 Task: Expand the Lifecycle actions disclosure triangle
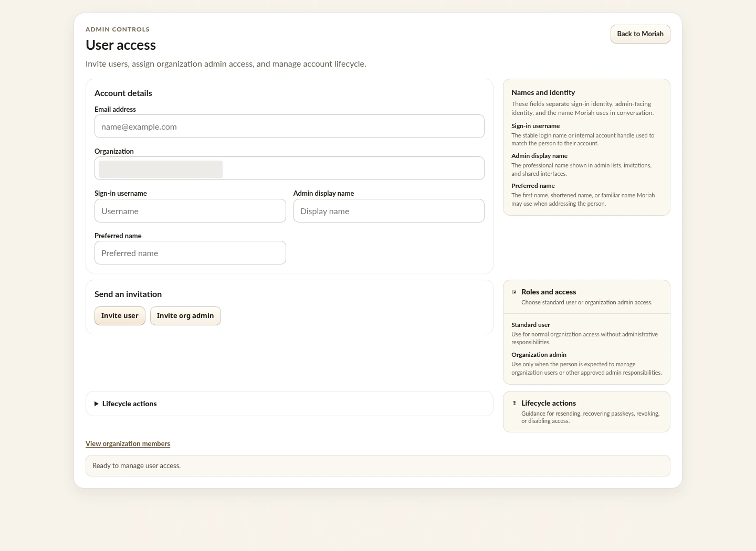[97, 404]
